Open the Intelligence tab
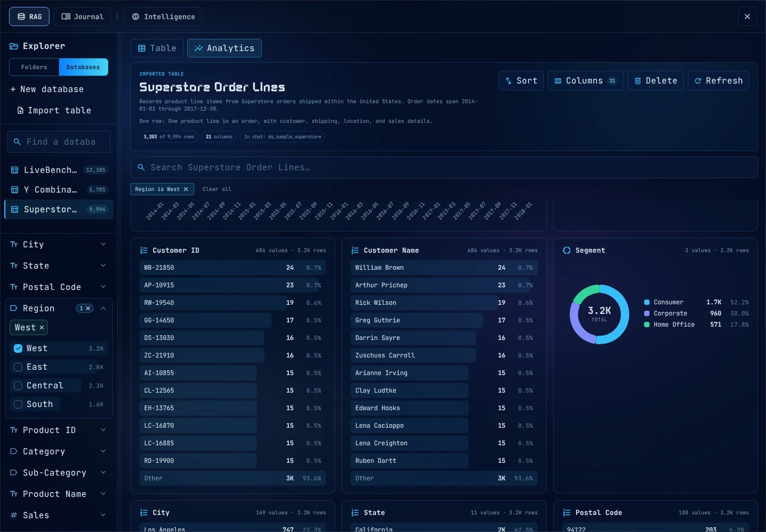Image resolution: width=766 pixels, height=532 pixels. click(x=163, y=16)
